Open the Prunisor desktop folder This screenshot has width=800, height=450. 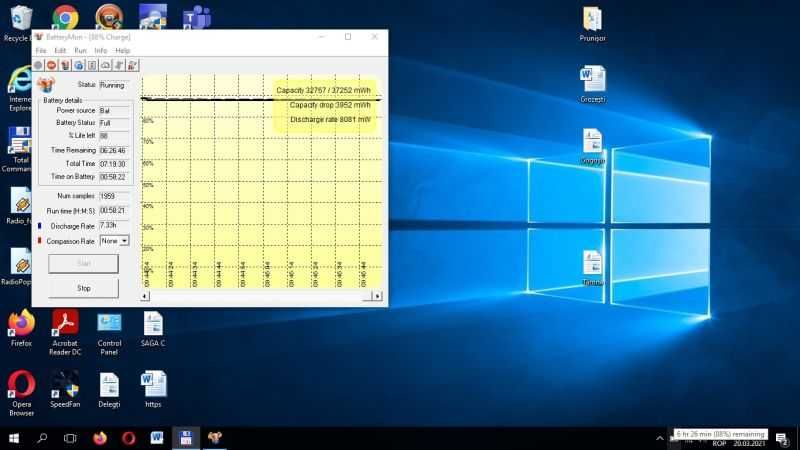point(592,23)
